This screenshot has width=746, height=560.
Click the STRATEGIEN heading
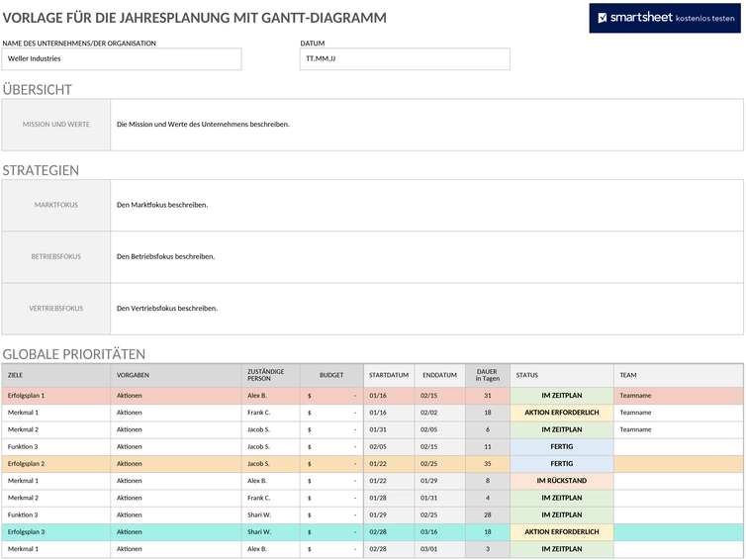pyautogui.click(x=41, y=170)
